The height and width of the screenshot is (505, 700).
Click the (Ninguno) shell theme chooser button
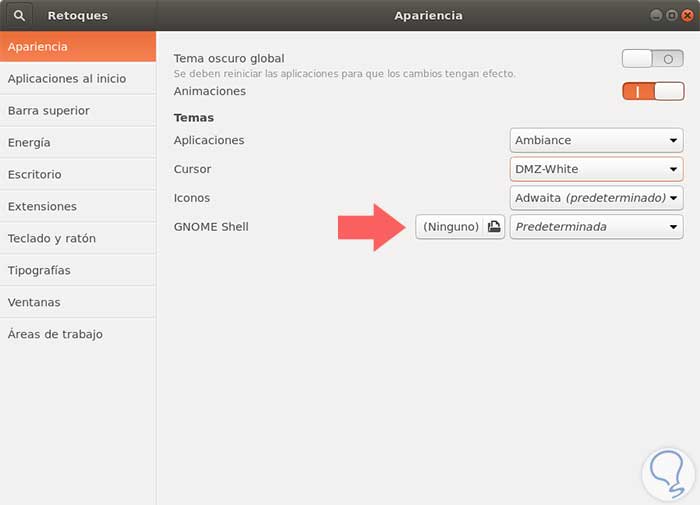coord(451,227)
